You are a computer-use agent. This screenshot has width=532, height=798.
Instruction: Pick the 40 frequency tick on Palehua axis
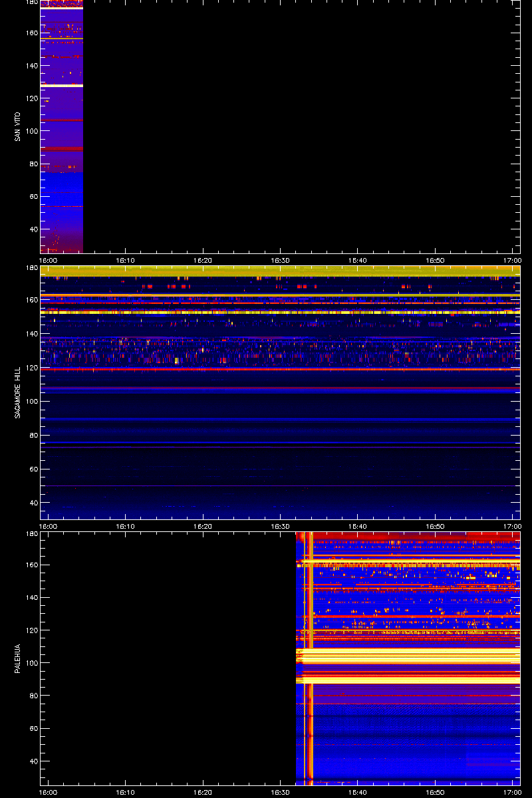(x=33, y=761)
